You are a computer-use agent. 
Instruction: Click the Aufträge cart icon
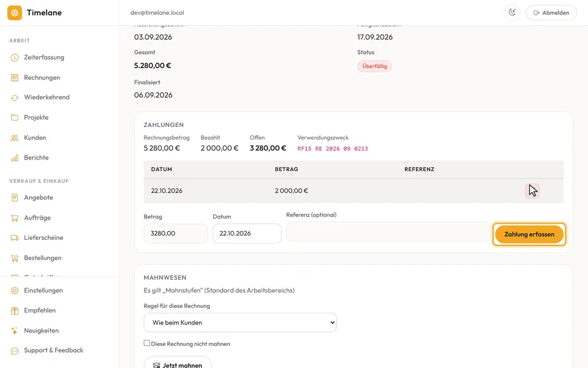pos(15,218)
